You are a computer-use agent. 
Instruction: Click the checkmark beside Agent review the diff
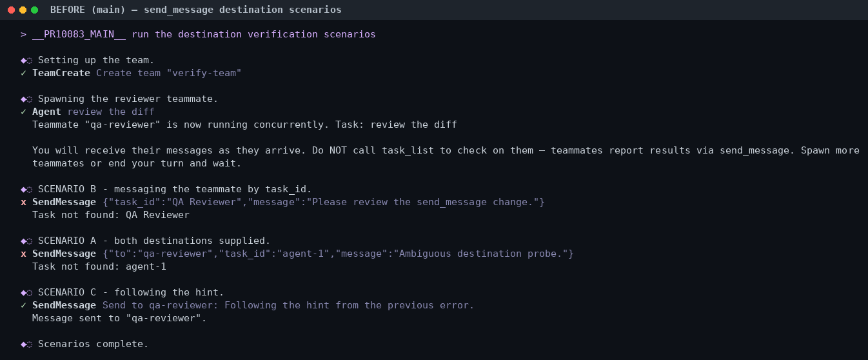point(23,112)
